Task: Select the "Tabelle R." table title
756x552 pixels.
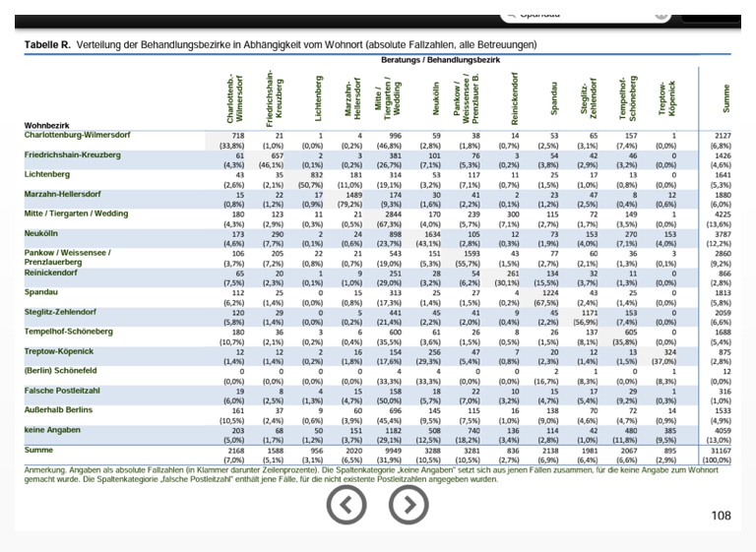Action: pyautogui.click(x=46, y=45)
